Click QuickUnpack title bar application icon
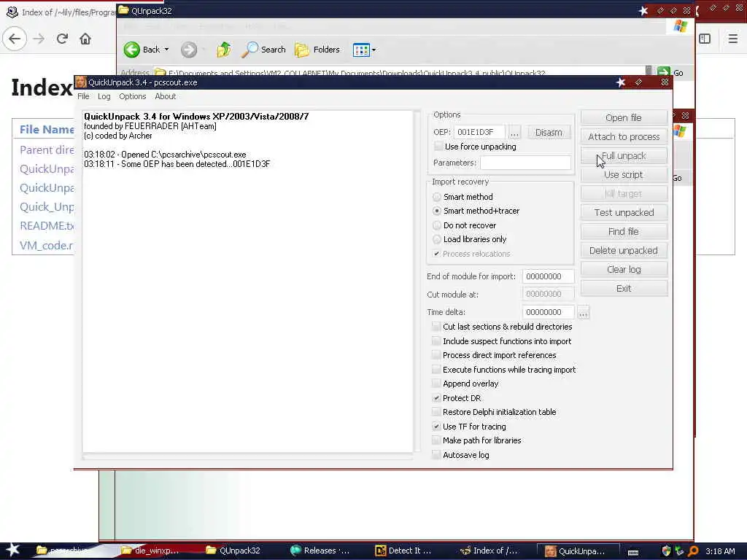Image resolution: width=747 pixels, height=560 pixels. click(x=80, y=82)
